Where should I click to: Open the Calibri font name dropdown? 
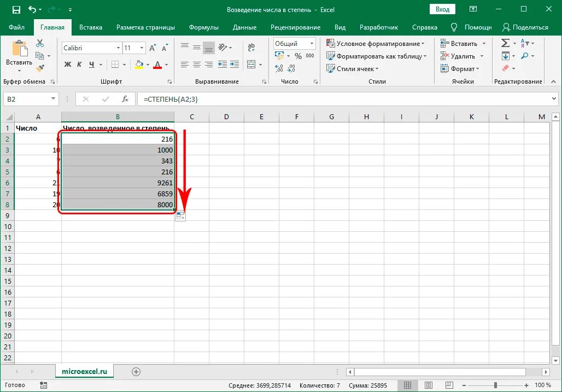118,48
